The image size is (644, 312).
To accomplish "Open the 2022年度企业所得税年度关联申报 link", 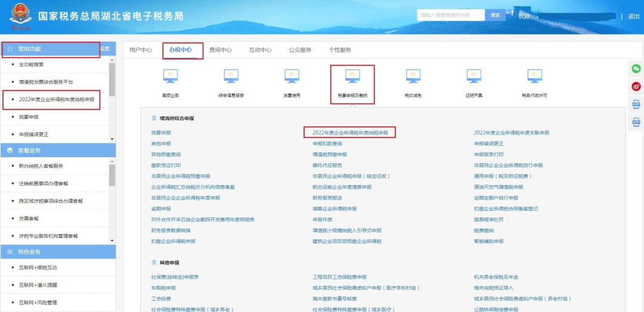I will click(x=512, y=133).
